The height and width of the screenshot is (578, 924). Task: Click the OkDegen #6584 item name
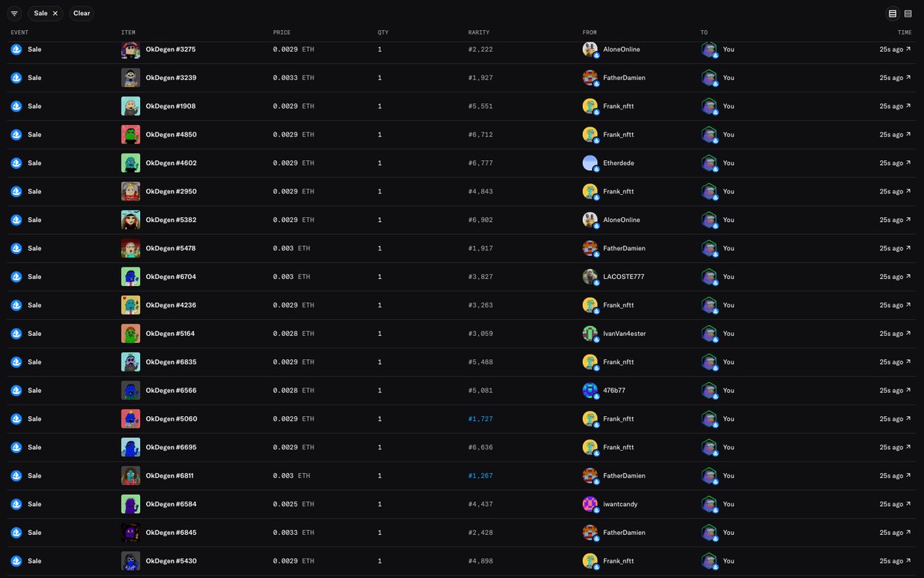(171, 504)
